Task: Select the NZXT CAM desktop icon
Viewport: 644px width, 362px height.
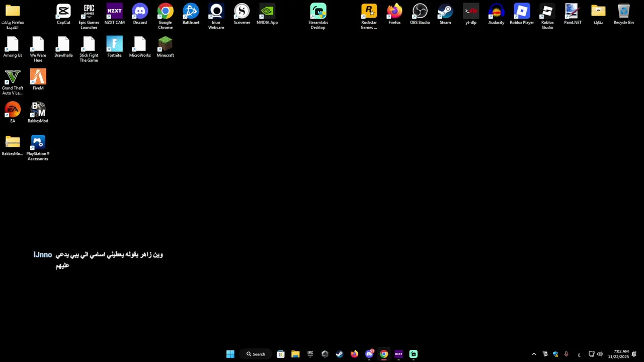Action: 114,15
